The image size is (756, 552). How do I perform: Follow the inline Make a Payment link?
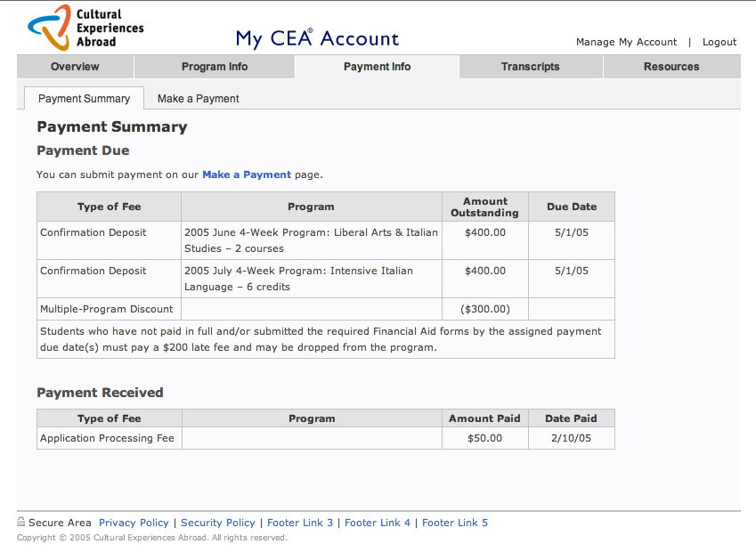click(247, 175)
